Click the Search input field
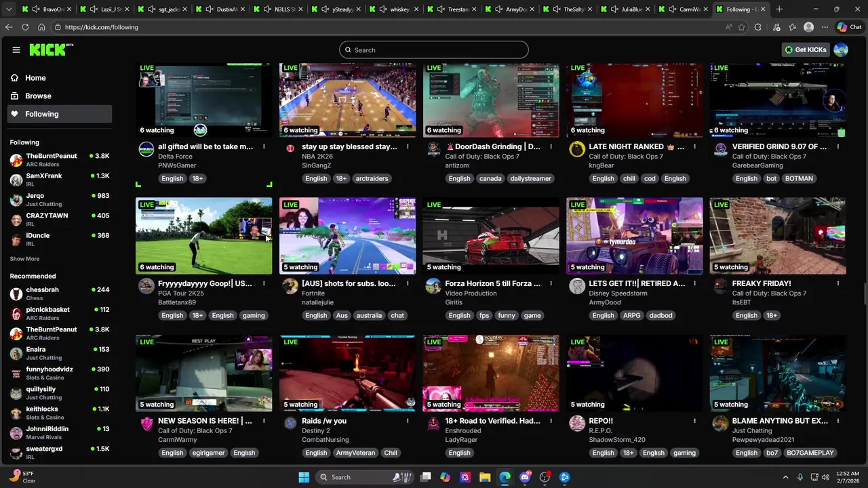Image resolution: width=868 pixels, height=488 pixels. 434,49
